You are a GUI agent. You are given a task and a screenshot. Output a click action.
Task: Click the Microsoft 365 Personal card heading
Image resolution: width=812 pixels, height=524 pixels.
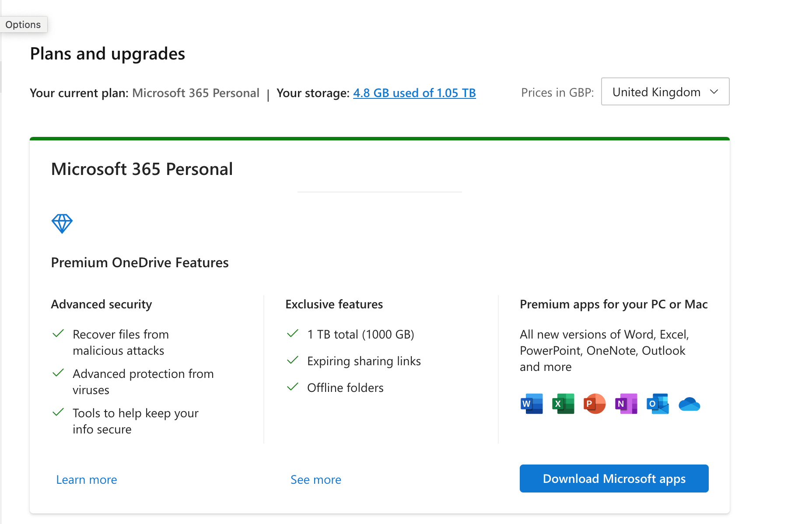pyautogui.click(x=142, y=169)
